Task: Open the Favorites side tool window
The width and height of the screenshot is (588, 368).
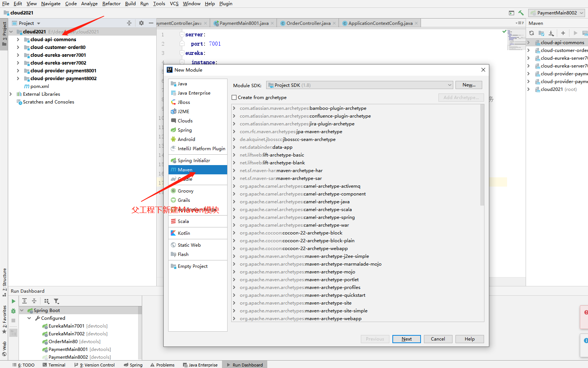Action: click(4, 319)
